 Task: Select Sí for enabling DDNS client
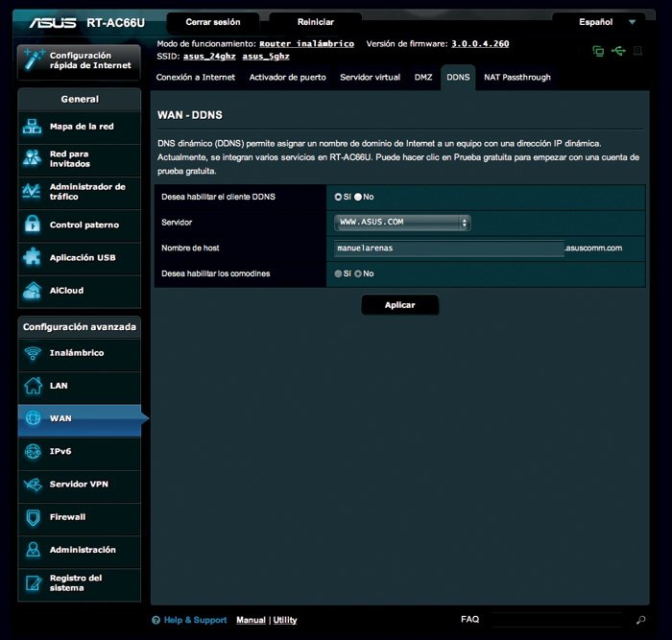coord(338,197)
